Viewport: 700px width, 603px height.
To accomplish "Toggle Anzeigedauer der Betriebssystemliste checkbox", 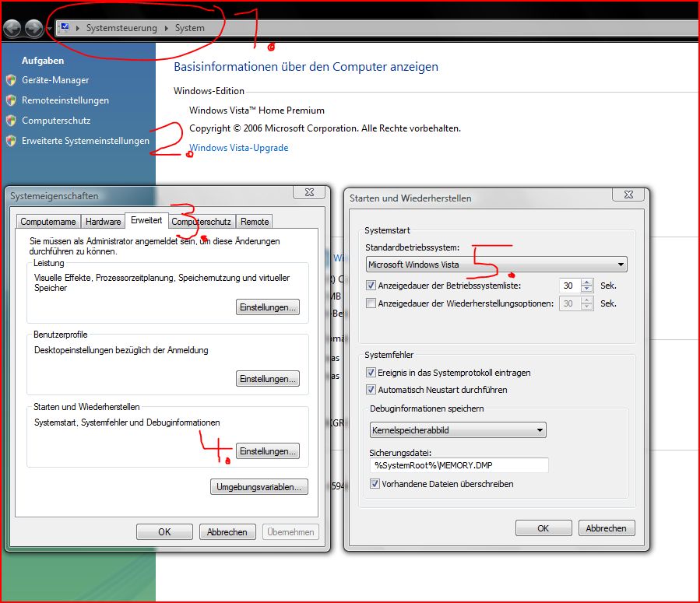I will point(371,285).
